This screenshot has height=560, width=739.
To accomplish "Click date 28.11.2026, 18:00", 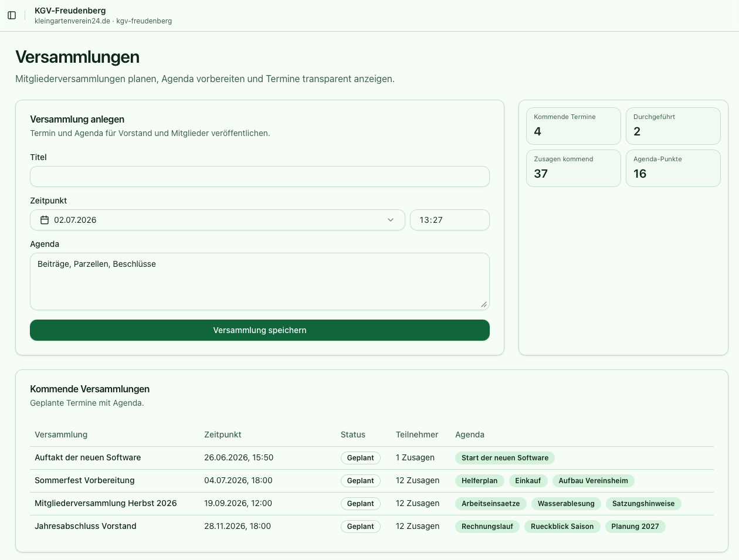I will (238, 526).
